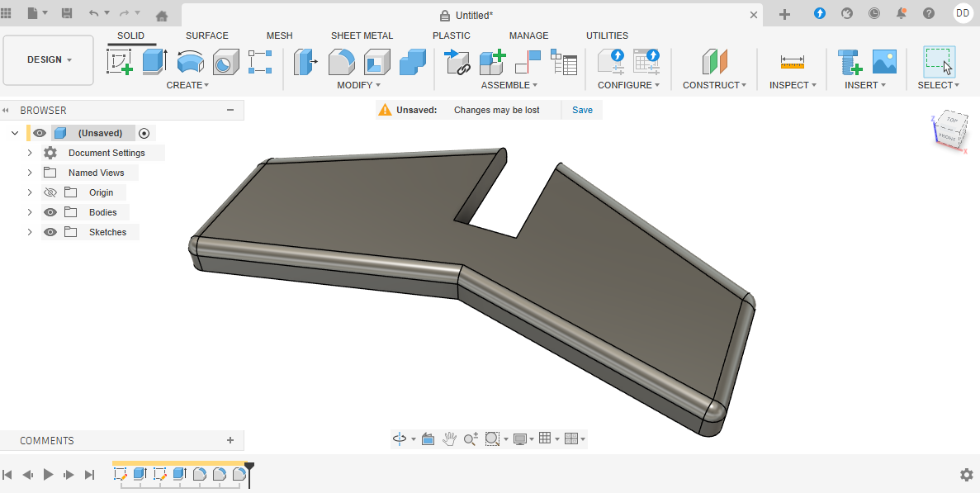Switch to the SURFACE tab

pyautogui.click(x=206, y=36)
